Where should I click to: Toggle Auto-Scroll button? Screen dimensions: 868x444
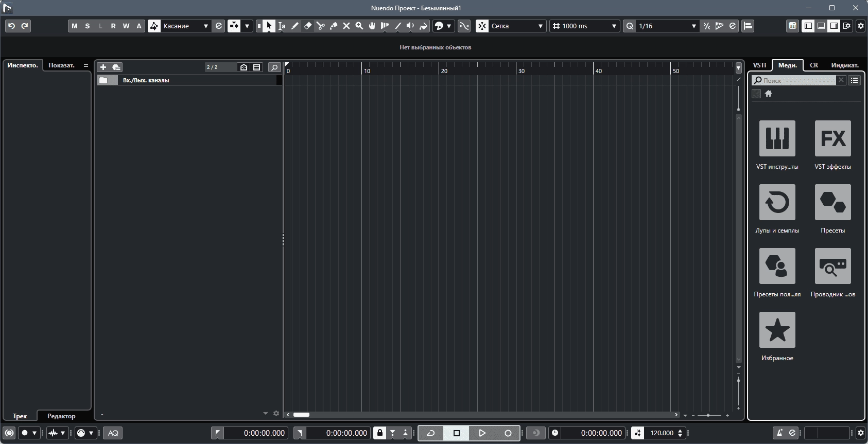(234, 26)
